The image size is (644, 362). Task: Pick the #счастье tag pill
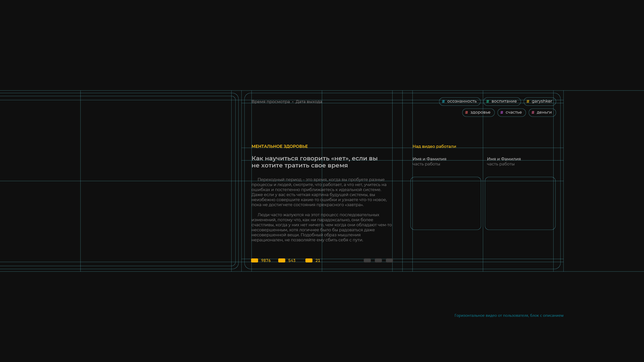(511, 112)
